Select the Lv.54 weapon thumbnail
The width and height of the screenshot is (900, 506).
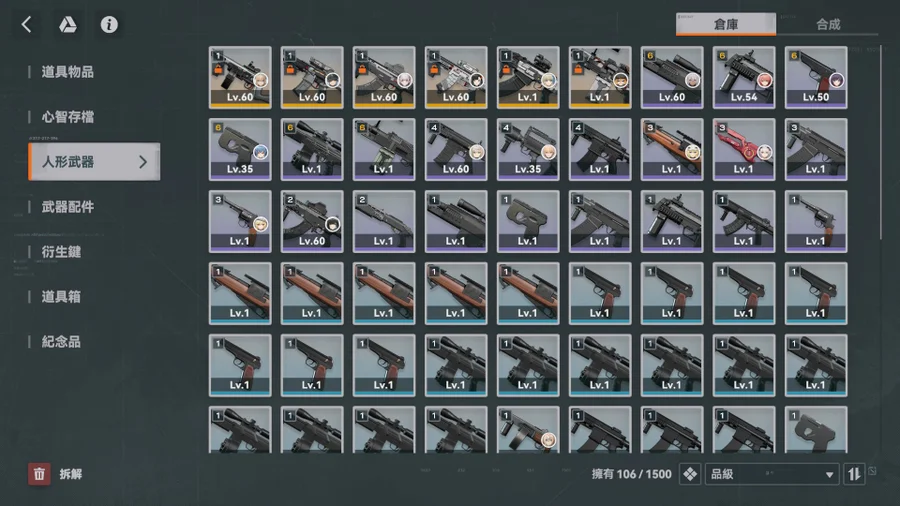[743, 77]
